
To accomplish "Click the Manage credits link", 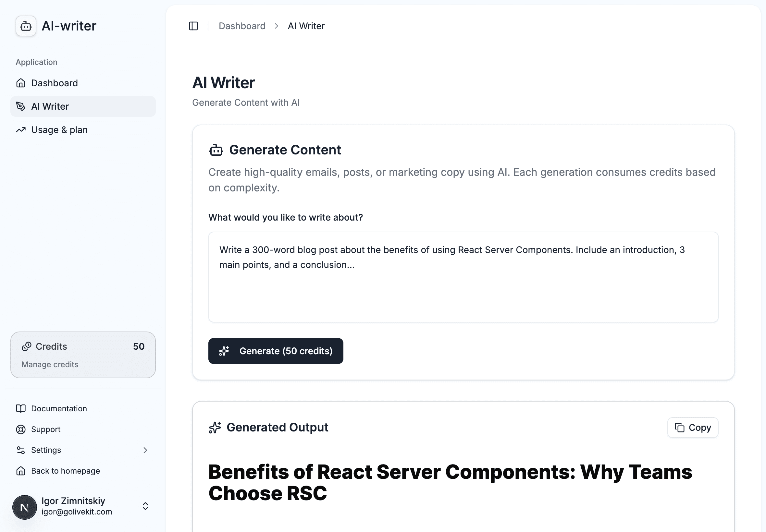I will click(x=50, y=364).
